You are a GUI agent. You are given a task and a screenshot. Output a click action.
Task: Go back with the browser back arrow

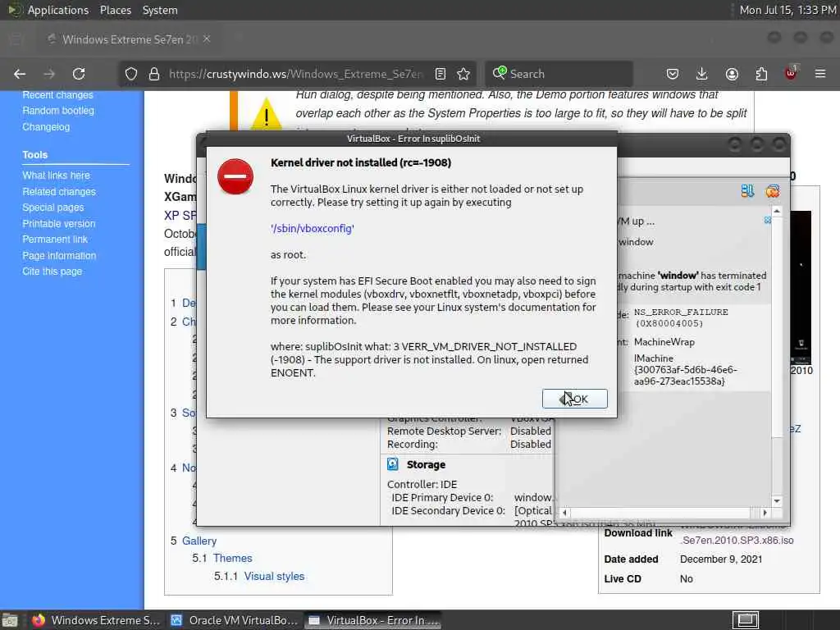pos(20,74)
